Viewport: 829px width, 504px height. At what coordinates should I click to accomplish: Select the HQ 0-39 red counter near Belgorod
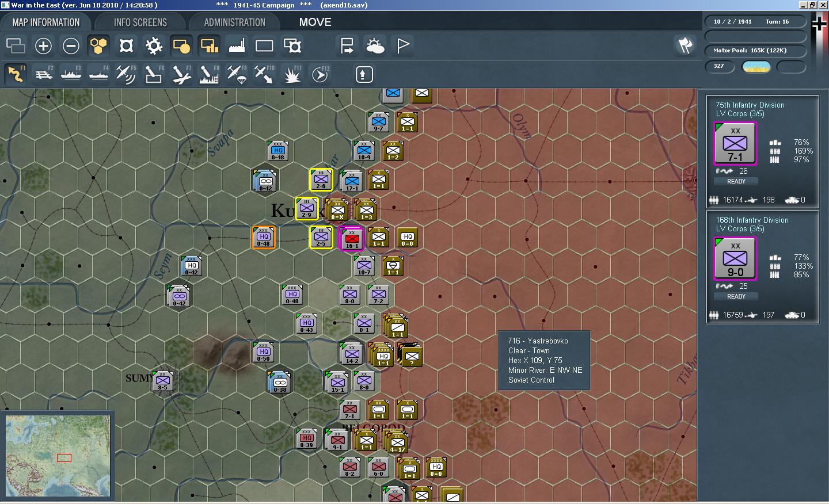click(306, 439)
